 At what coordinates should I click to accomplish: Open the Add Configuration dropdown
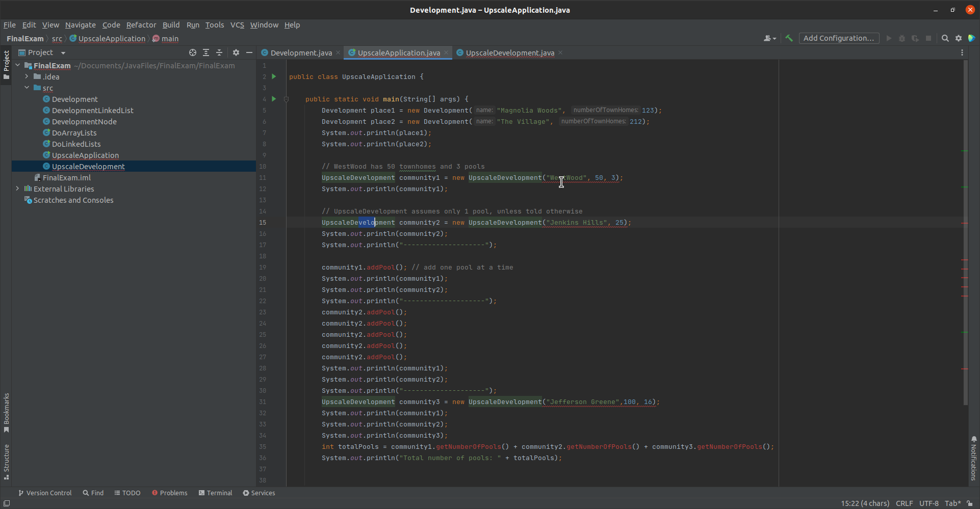(839, 38)
